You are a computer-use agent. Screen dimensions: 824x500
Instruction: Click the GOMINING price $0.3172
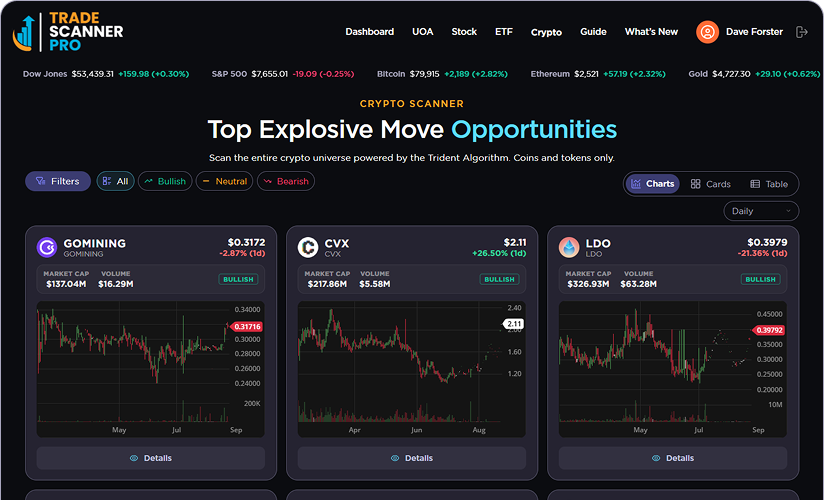[x=246, y=242]
